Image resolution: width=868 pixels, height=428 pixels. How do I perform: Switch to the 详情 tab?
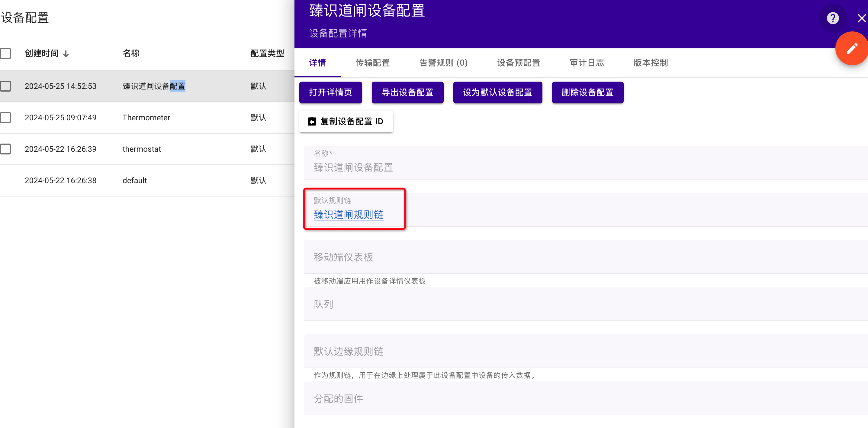point(317,63)
